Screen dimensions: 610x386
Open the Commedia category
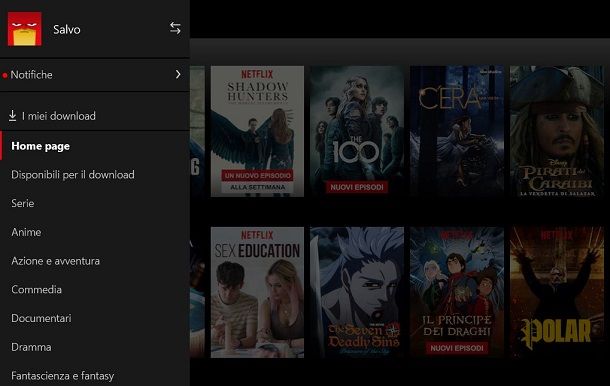click(x=36, y=290)
